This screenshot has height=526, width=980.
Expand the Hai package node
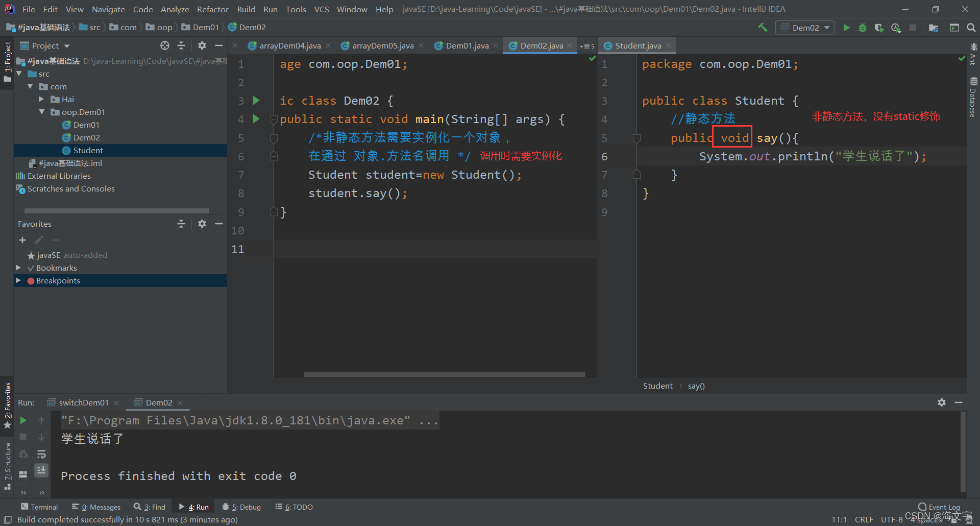(41, 99)
